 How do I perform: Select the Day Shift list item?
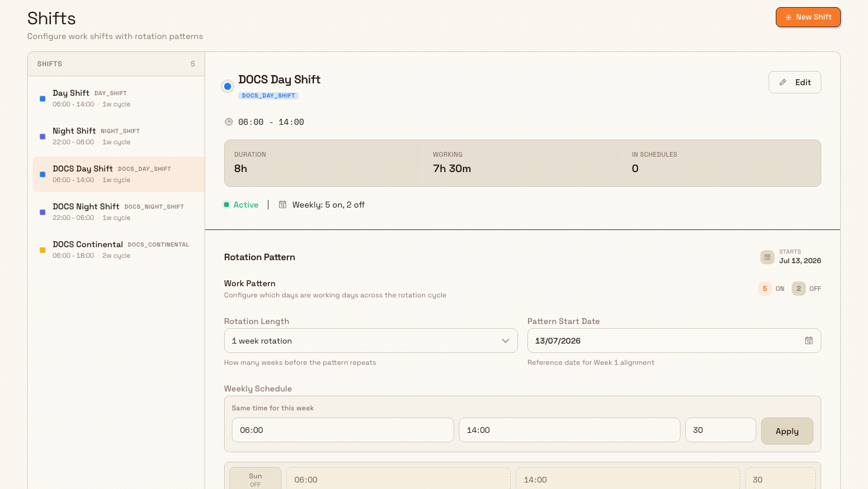point(118,98)
